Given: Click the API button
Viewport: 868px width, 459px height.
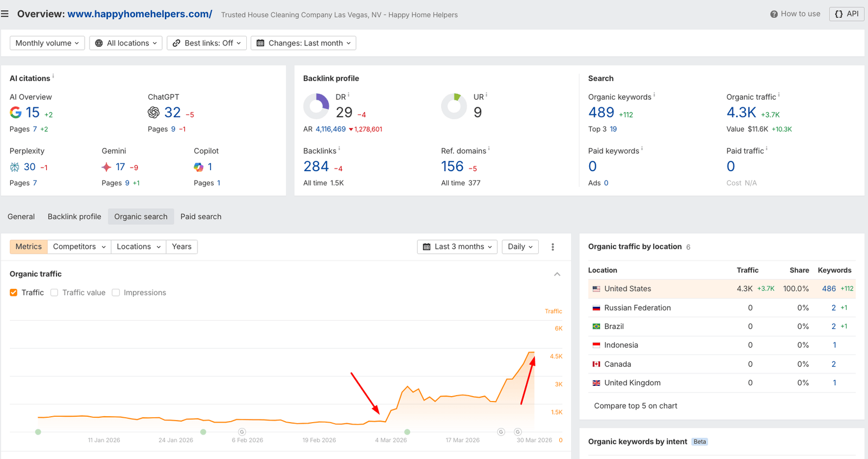Looking at the screenshot, I should click(846, 14).
